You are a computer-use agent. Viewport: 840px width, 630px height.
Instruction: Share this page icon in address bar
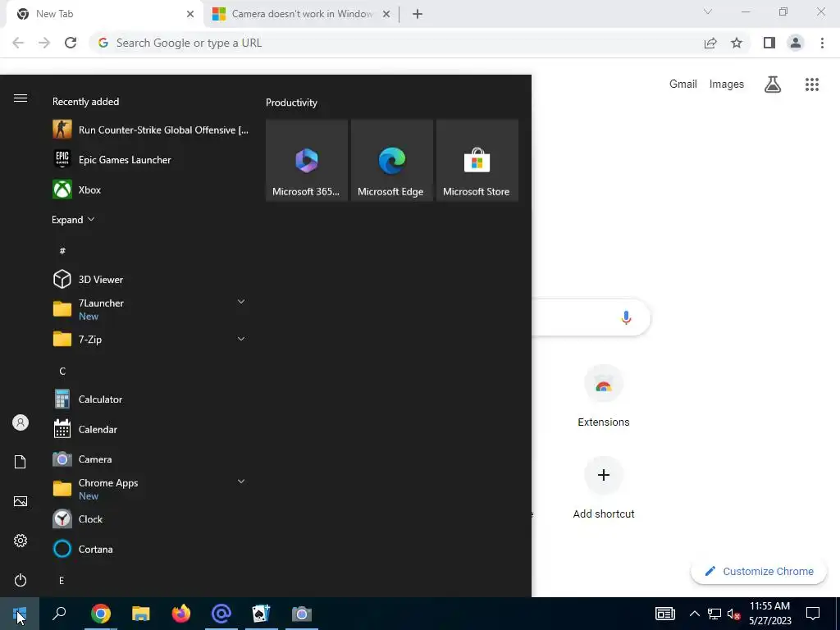pos(710,43)
